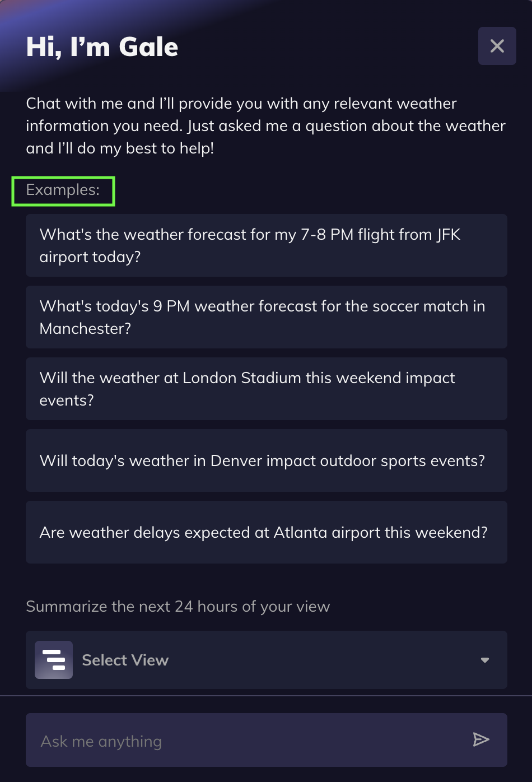Click the stacked-bars view icon
The width and height of the screenshot is (532, 782).
(54, 660)
